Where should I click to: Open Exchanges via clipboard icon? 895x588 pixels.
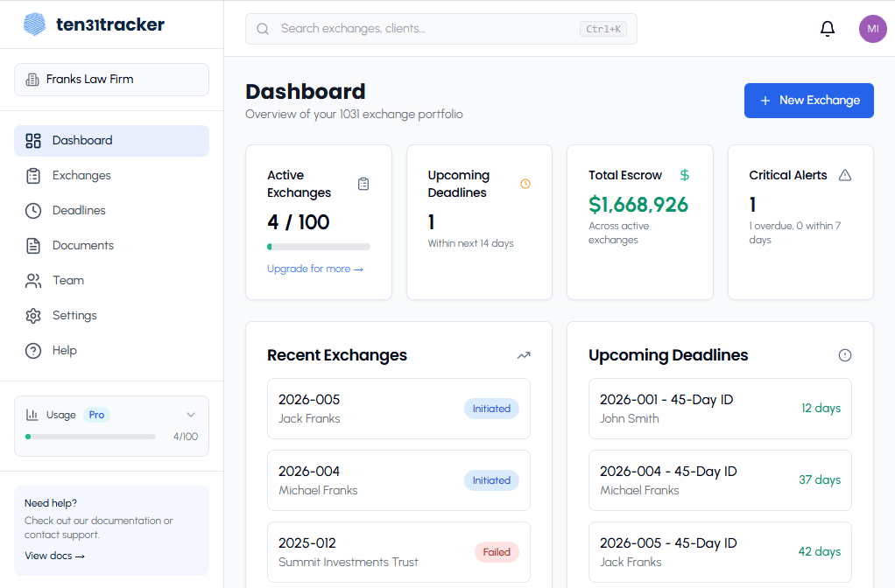click(32, 175)
